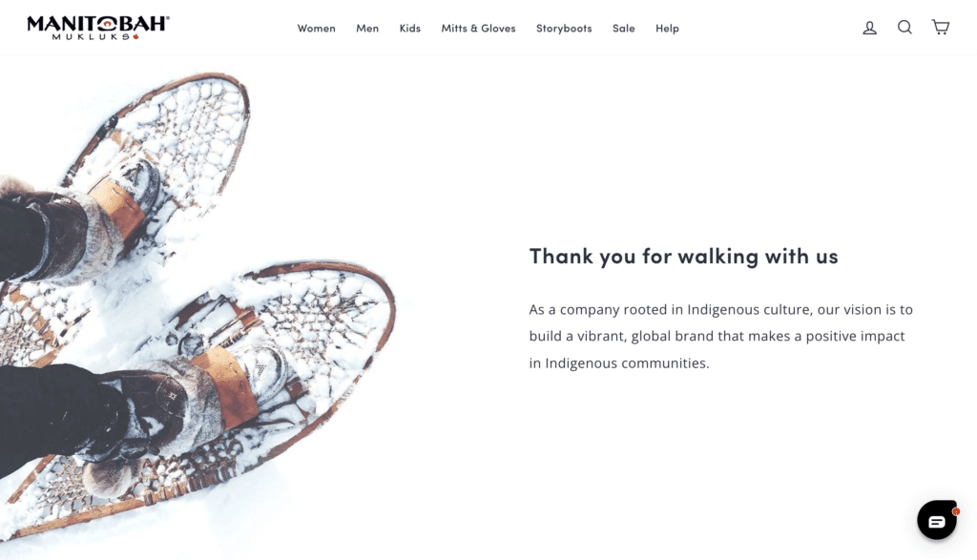Visit the Sale page

(623, 28)
